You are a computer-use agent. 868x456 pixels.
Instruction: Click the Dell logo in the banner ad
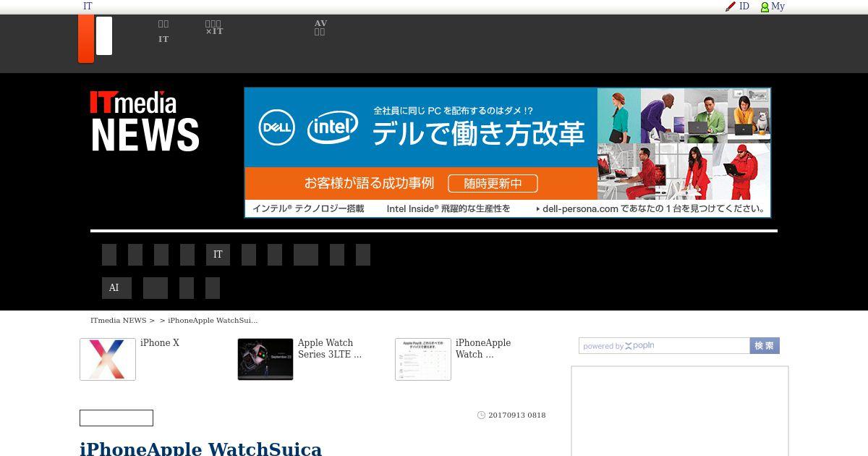coord(276,127)
